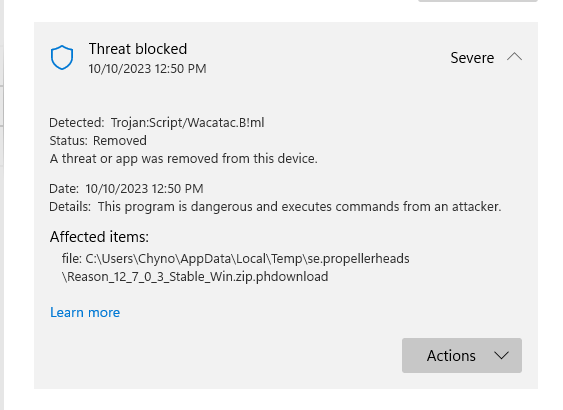Image resolution: width=563 pixels, height=410 pixels.
Task: Click the 'A threat or app was removed' message
Action: tap(183, 159)
